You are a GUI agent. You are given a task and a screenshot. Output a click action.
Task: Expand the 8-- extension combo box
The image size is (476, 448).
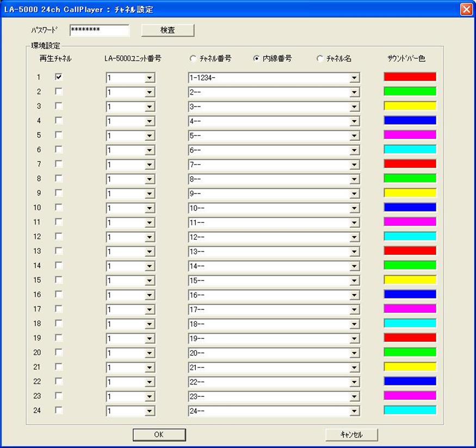pos(354,179)
